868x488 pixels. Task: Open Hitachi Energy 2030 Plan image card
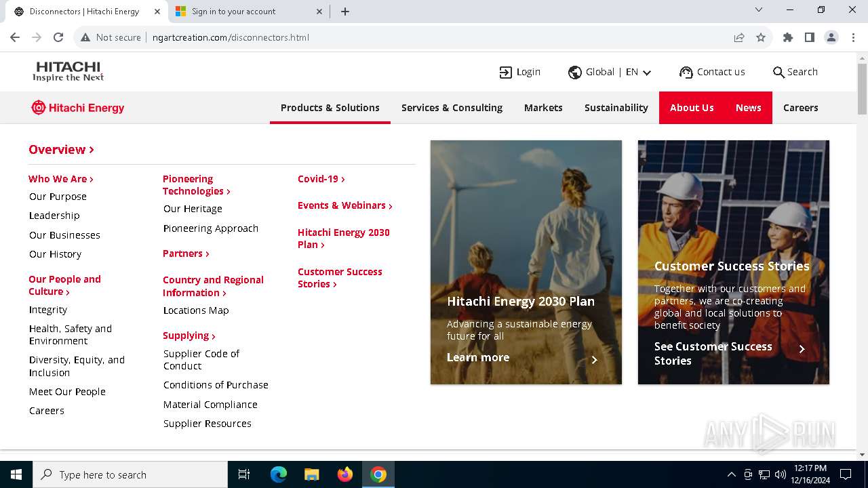point(526,262)
